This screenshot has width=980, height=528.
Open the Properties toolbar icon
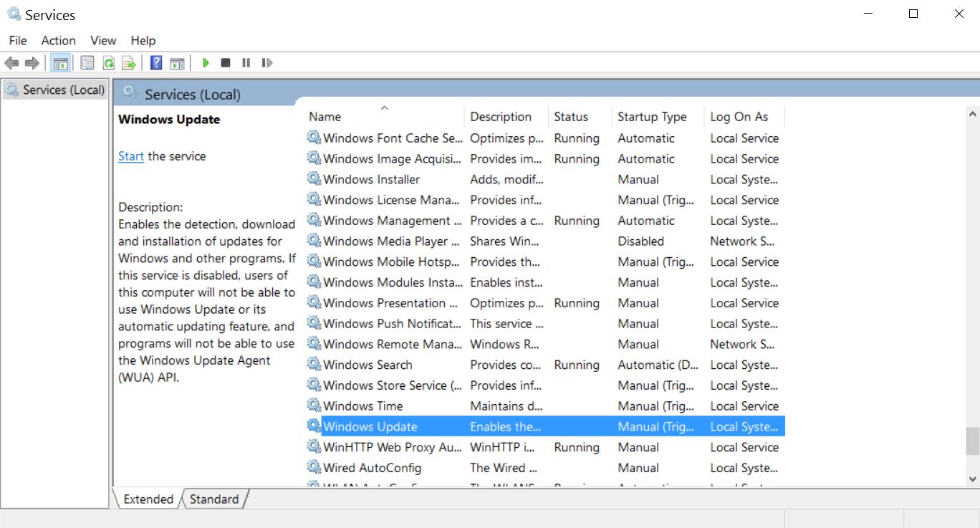click(x=87, y=63)
